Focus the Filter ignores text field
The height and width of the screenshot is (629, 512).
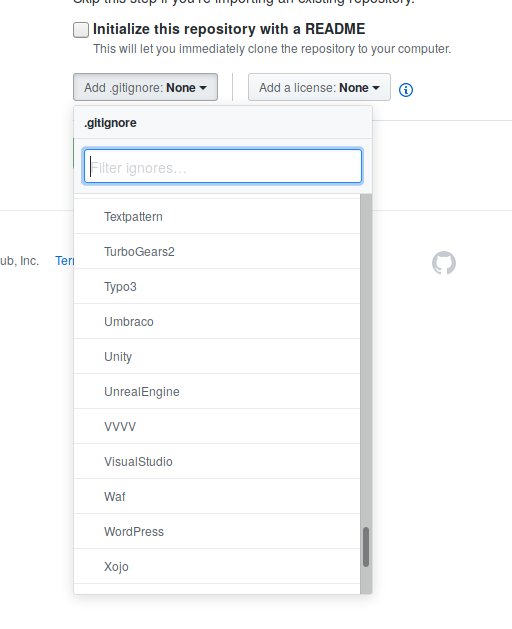coord(223,166)
